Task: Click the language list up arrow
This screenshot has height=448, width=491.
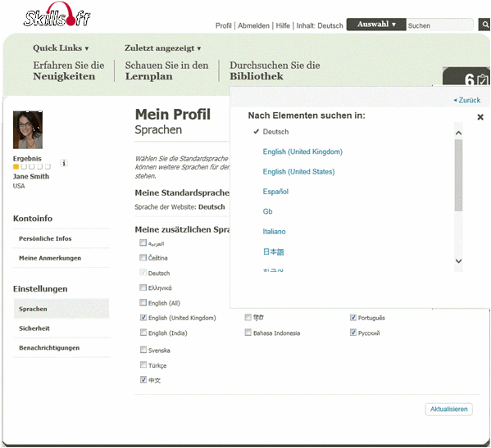Action: pos(458,133)
